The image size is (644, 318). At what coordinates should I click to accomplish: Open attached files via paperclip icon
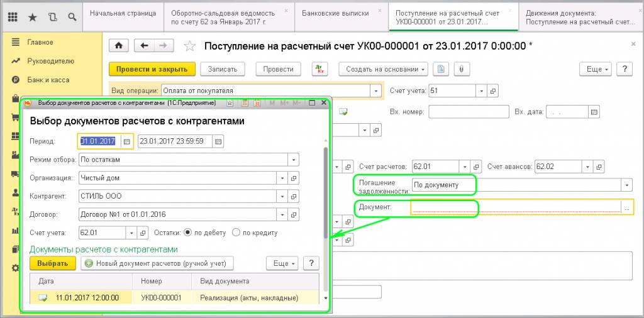pos(462,69)
